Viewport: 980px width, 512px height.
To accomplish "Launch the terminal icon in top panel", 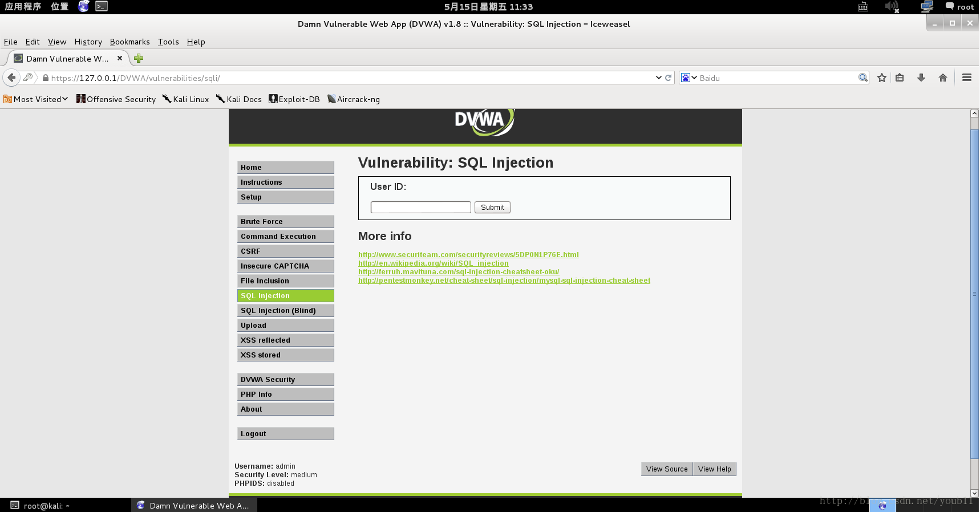I will click(102, 6).
